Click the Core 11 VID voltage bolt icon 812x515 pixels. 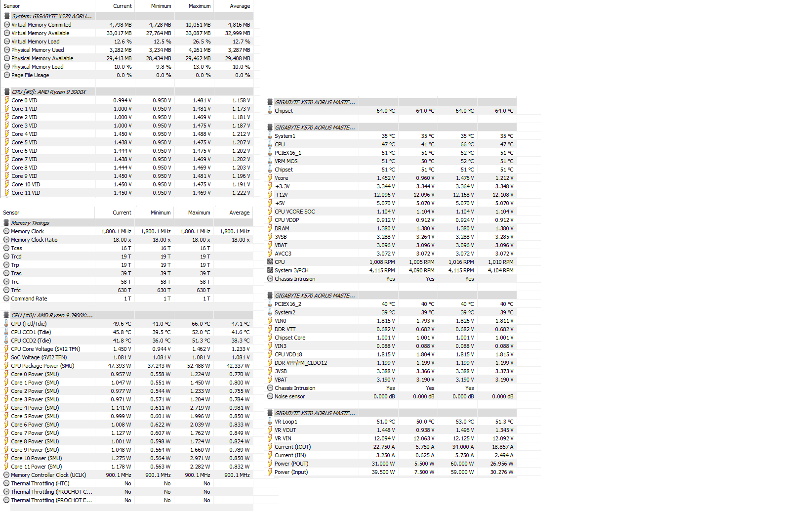7,193
